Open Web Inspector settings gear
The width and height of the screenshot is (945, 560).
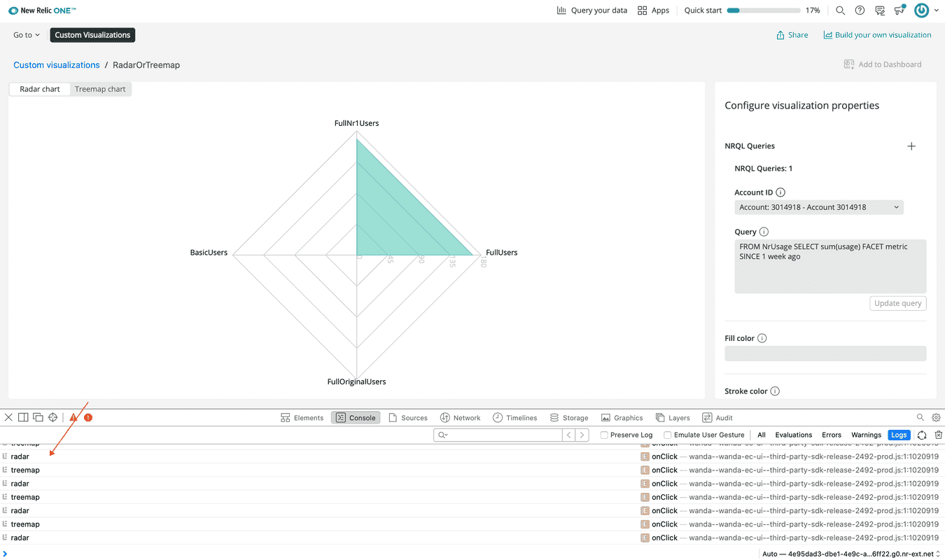click(936, 417)
